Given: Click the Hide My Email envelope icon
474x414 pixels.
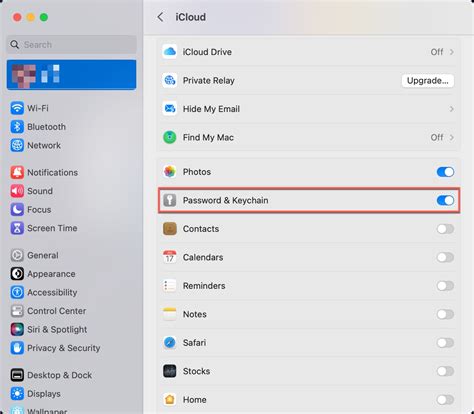Looking at the screenshot, I should coord(170,109).
